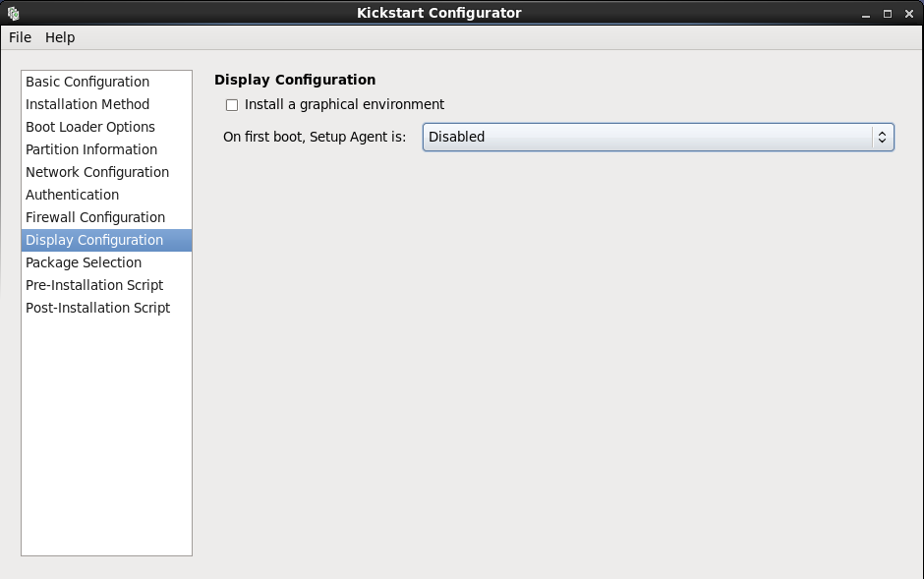Select Boot Loader Options entry
The image size is (924, 579).
(x=90, y=127)
